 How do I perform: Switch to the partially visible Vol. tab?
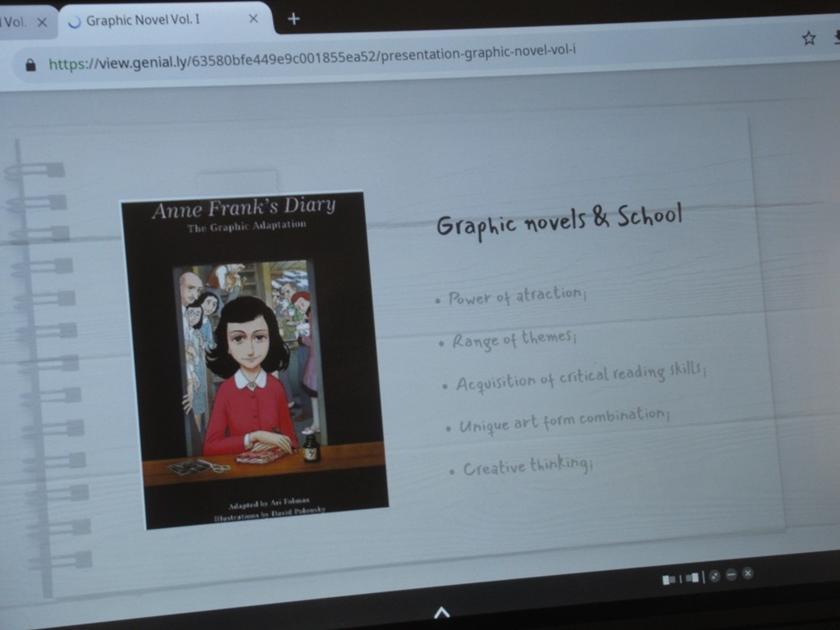tap(27, 22)
